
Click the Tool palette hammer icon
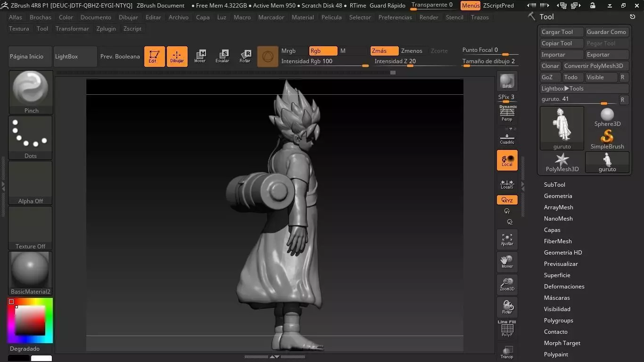point(532,16)
